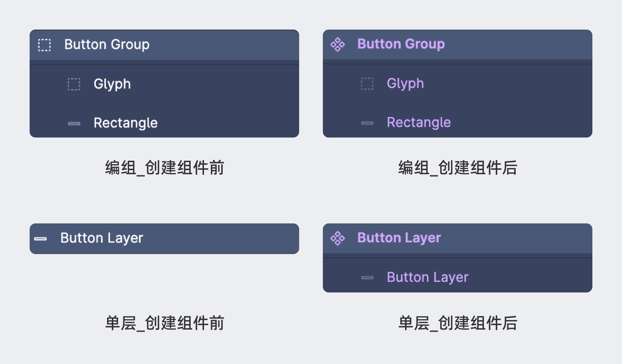Select the purple Rectangle layer row
This screenshot has width=622, height=364.
[x=419, y=122]
